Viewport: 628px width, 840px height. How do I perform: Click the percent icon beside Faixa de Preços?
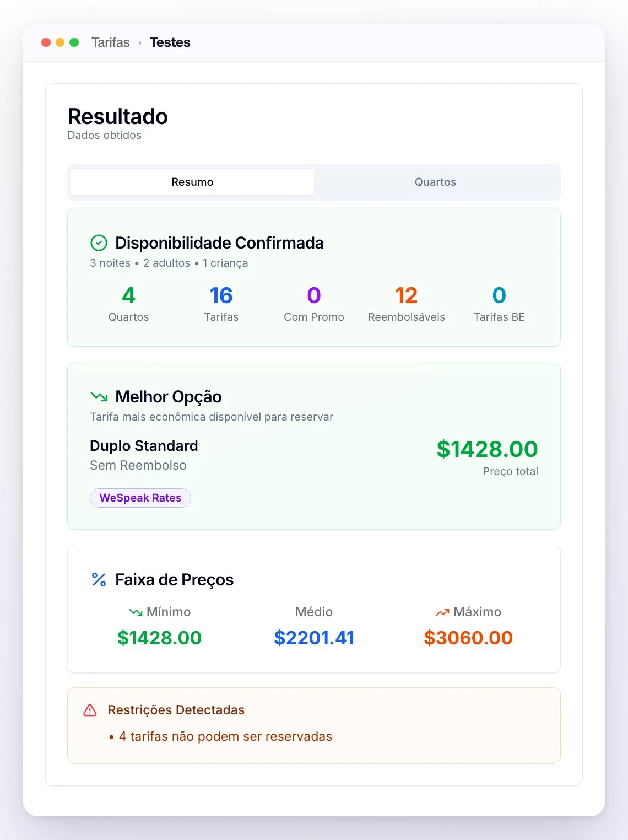99,579
